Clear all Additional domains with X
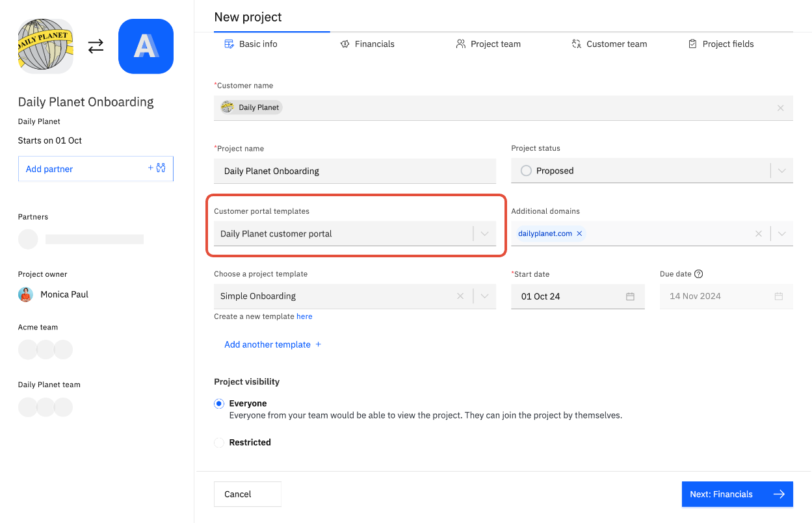The height and width of the screenshot is (523, 812). click(x=758, y=234)
